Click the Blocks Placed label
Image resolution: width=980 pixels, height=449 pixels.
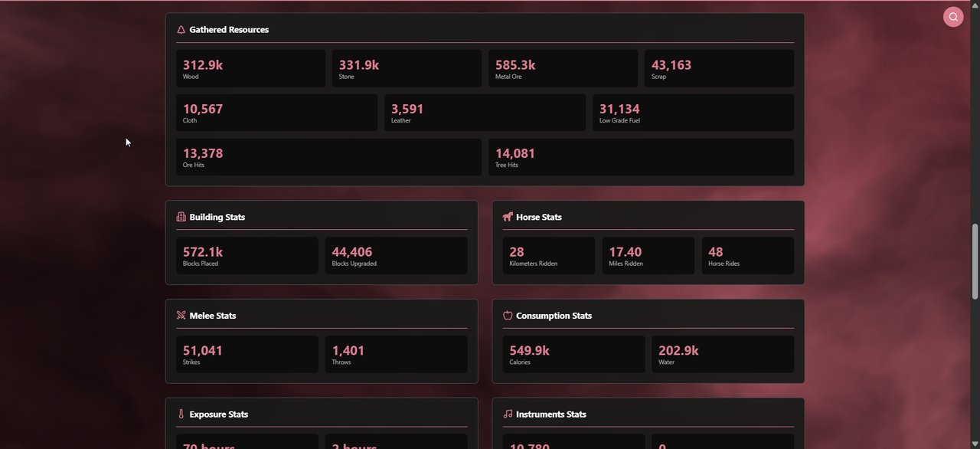tap(201, 264)
